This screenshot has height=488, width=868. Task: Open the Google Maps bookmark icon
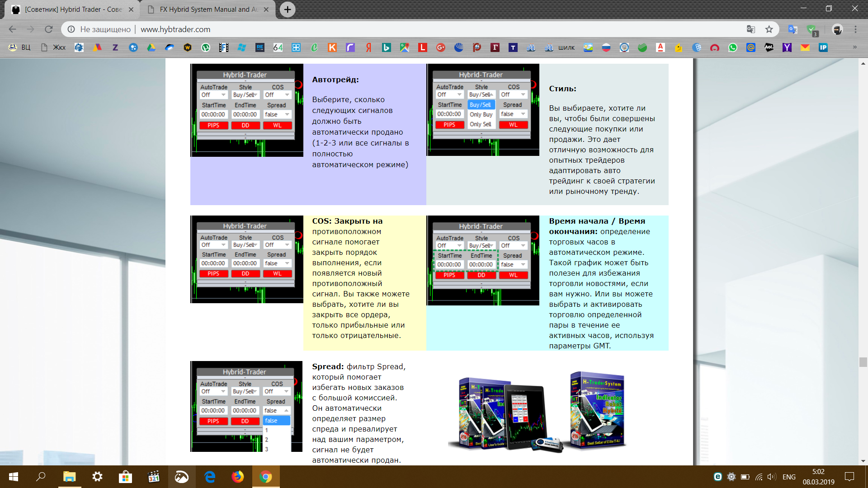point(405,47)
